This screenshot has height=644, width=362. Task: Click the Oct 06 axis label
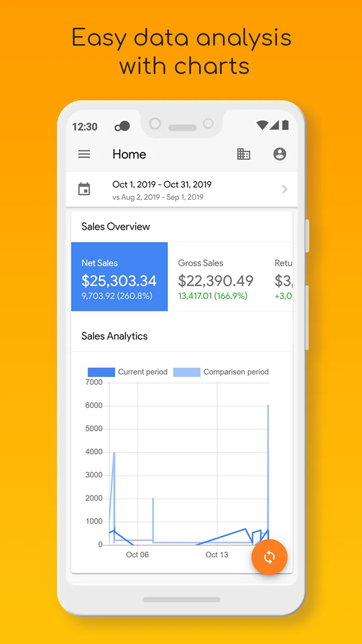tap(137, 554)
